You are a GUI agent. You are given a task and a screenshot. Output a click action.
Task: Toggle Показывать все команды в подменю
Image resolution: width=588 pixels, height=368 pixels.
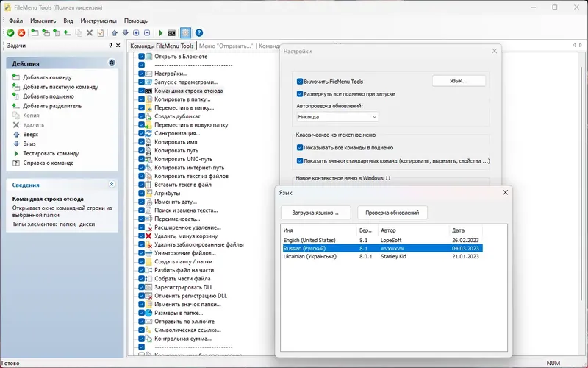coord(300,148)
